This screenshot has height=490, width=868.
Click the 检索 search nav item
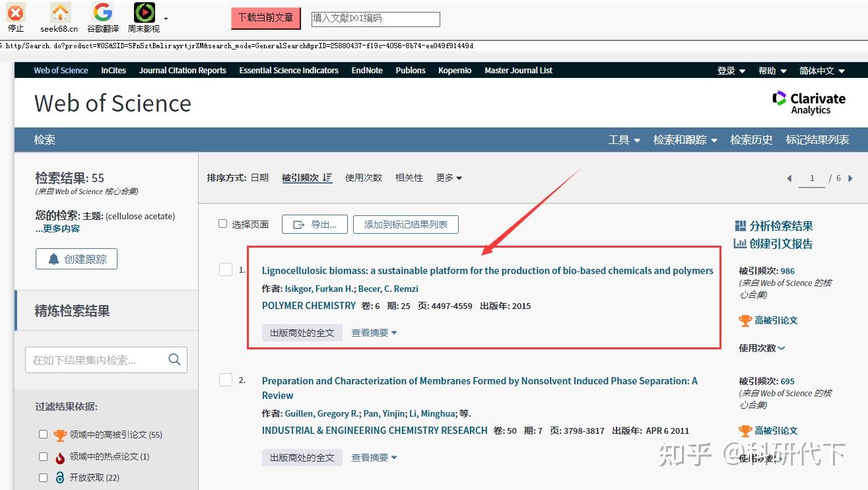[45, 140]
